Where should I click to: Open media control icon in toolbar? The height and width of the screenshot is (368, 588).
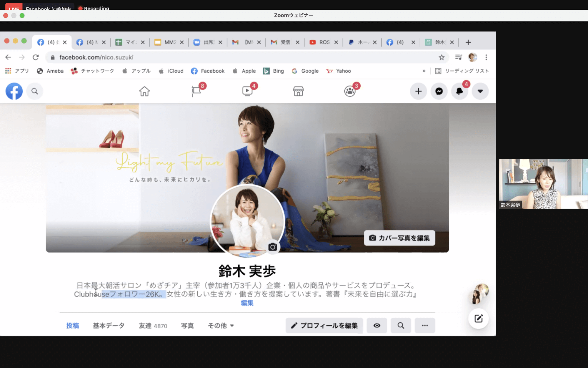[458, 57]
